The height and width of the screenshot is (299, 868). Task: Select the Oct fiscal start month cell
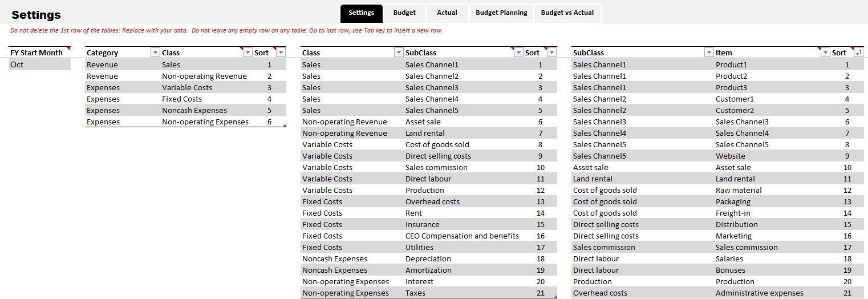[39, 64]
